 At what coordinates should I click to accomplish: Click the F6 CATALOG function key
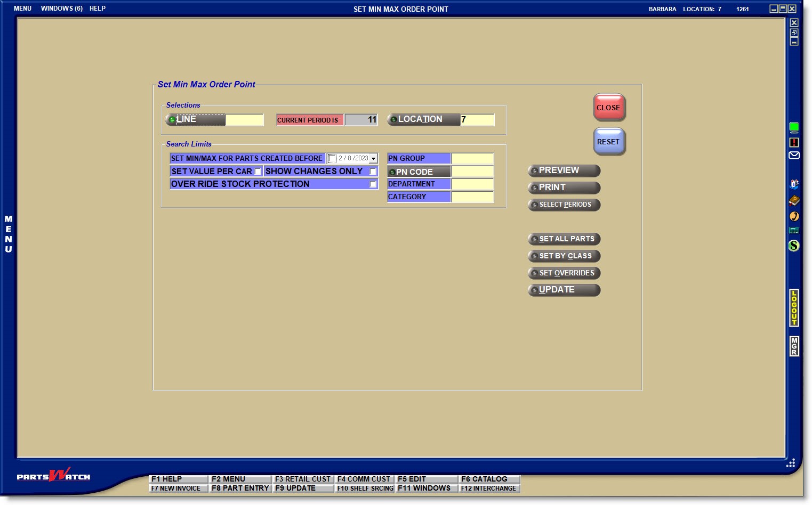(x=489, y=479)
